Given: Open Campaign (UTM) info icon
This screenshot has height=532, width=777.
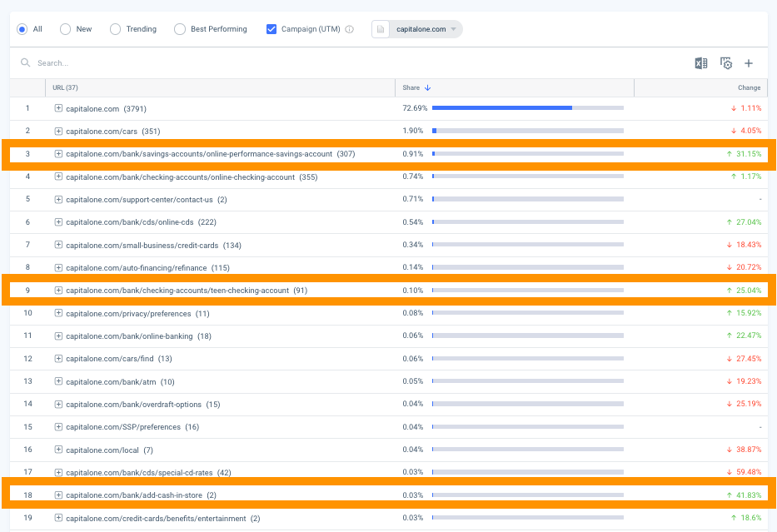Looking at the screenshot, I should tap(349, 29).
